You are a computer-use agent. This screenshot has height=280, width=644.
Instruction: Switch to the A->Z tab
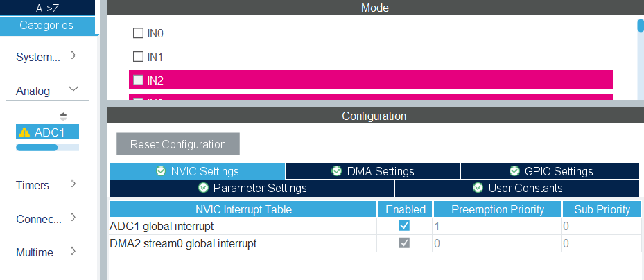(x=46, y=8)
